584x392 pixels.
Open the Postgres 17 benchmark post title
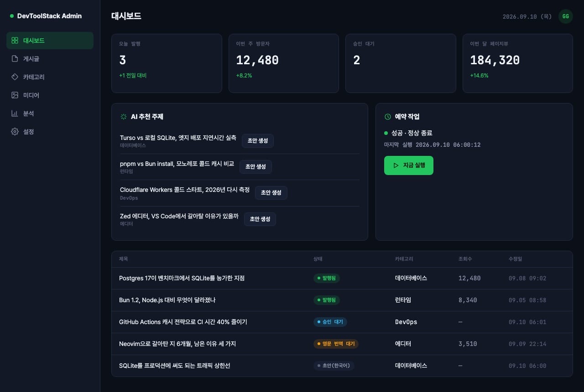[x=182, y=278]
